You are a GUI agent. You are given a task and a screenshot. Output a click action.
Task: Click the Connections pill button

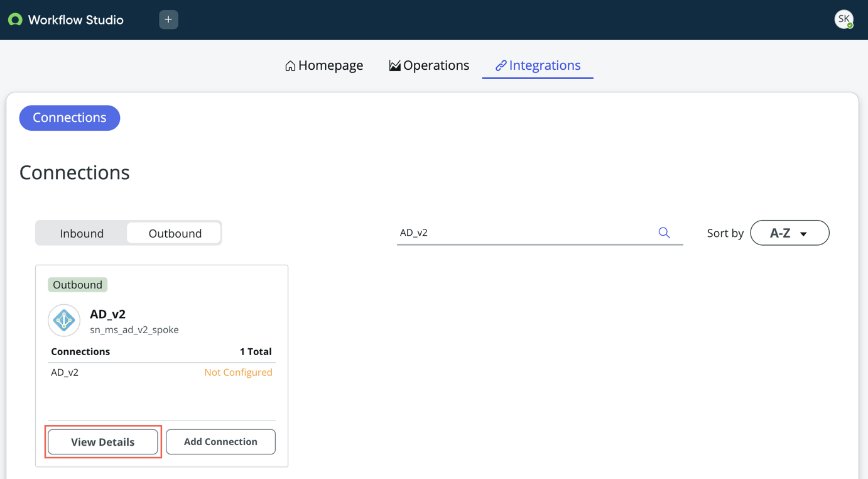pos(70,118)
